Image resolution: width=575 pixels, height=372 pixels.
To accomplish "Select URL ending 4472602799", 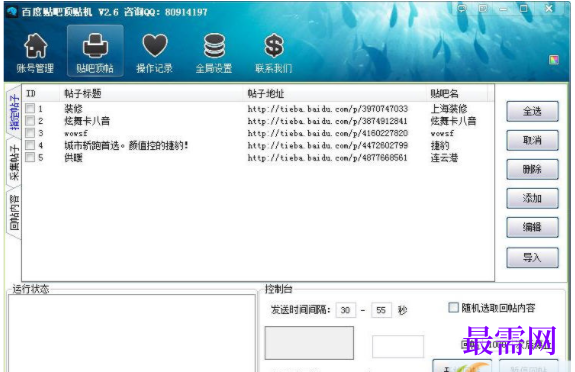I will pos(327,145).
